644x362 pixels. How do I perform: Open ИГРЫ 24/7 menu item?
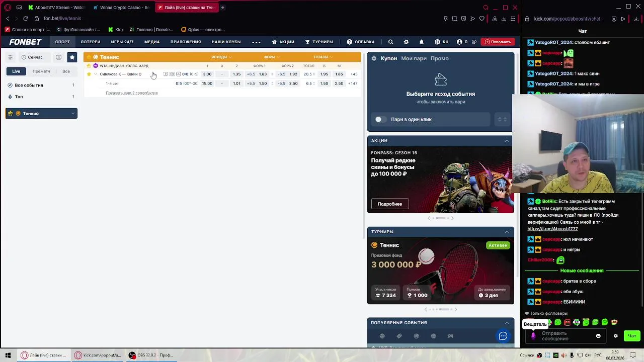coord(122,42)
